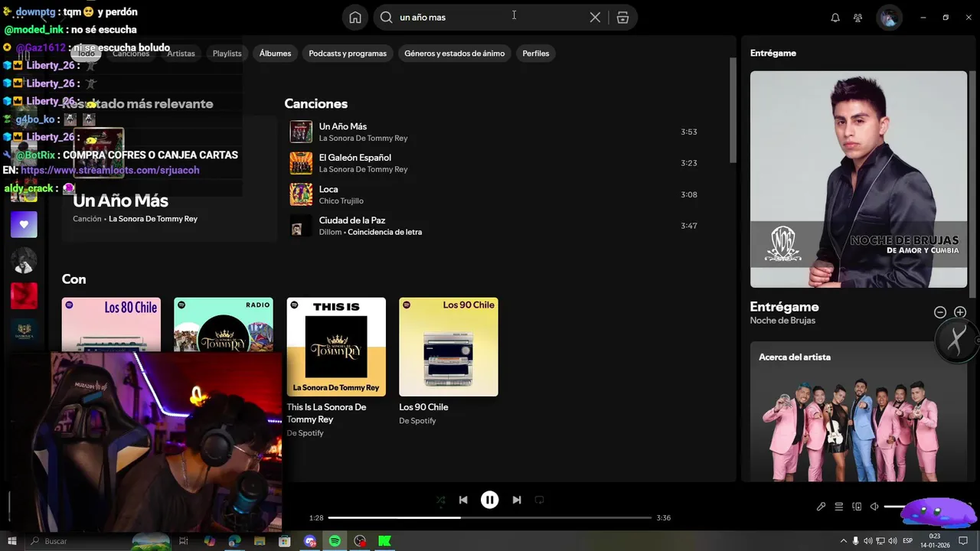Open the playback queue icon

[x=838, y=507]
